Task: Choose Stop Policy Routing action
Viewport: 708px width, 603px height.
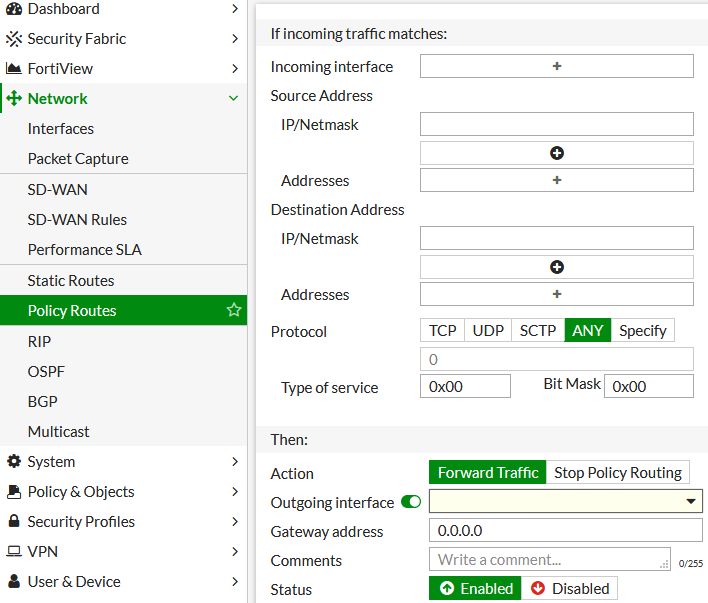Action: [617, 473]
